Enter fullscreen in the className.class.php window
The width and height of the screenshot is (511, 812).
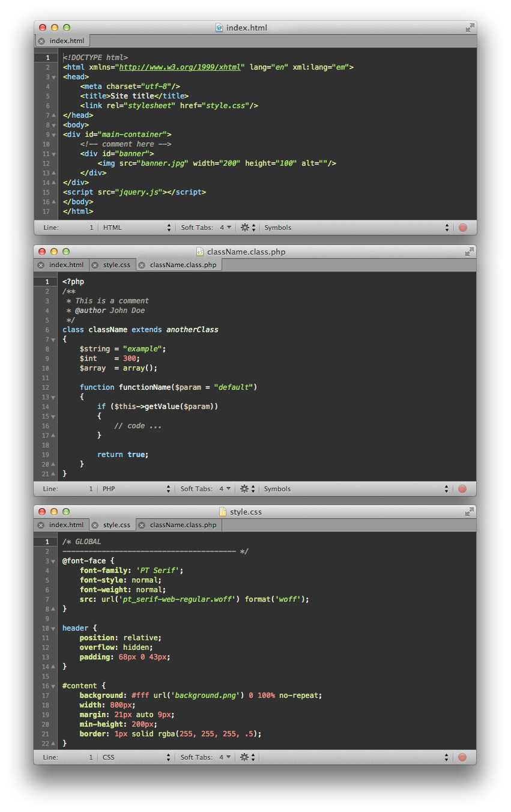[470, 252]
